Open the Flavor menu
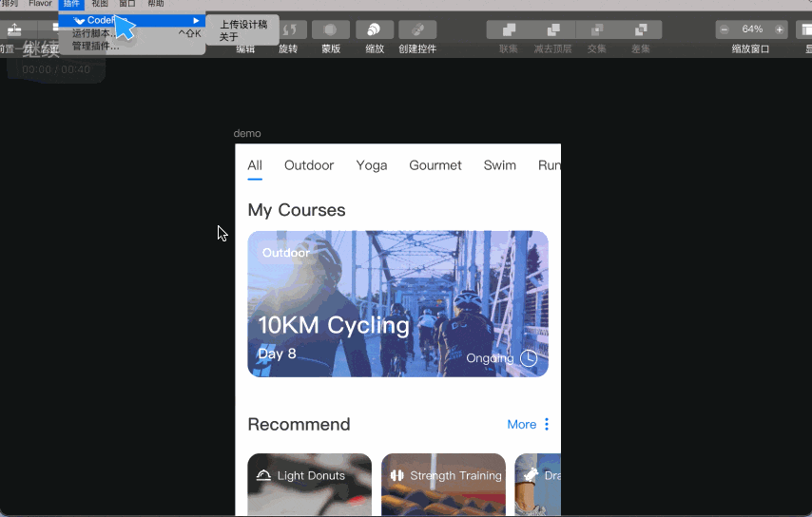 [40, 4]
